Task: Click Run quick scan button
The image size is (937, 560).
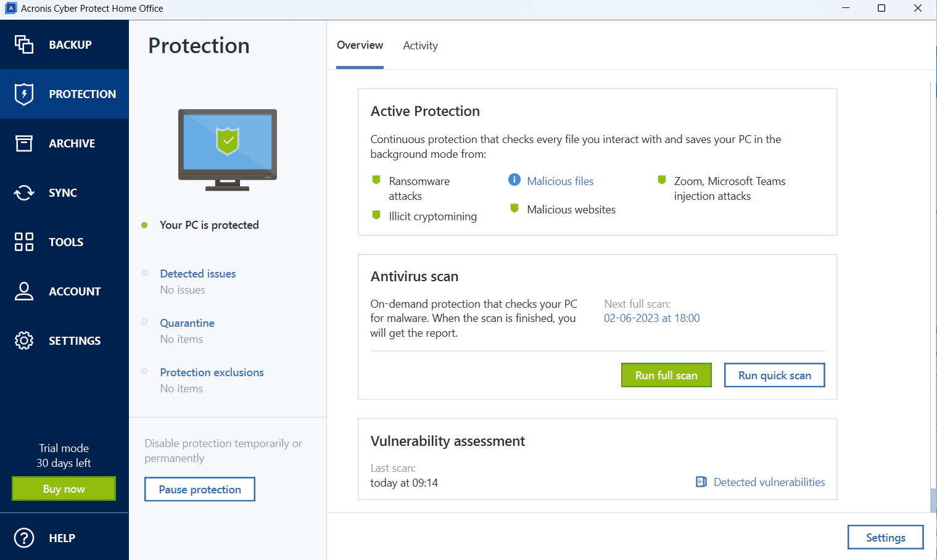Action: [x=774, y=375]
